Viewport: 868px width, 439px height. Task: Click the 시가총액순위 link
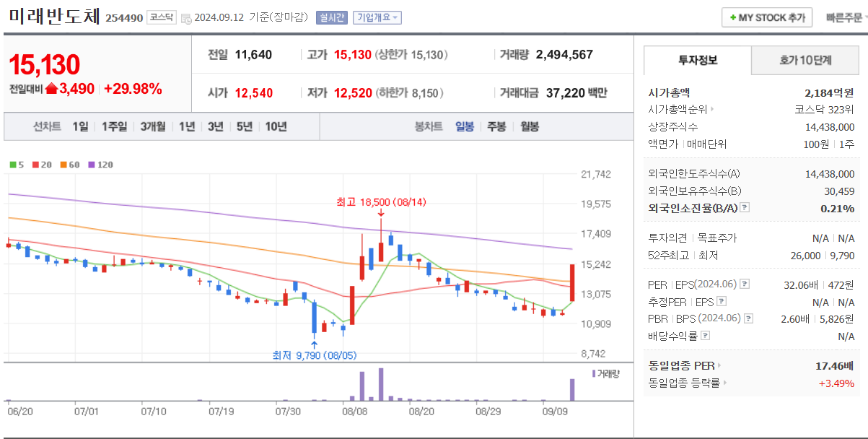coord(678,110)
